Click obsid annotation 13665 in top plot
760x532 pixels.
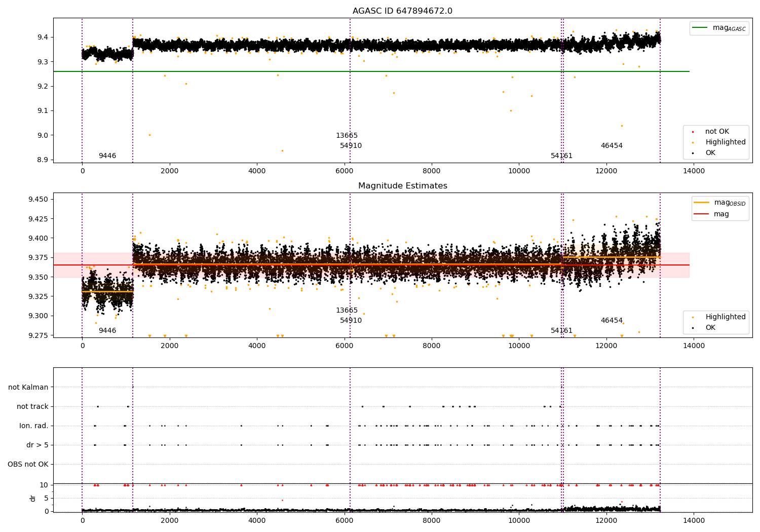347,136
